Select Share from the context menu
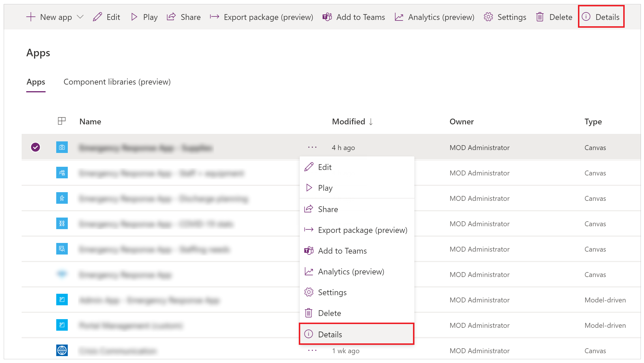 pyautogui.click(x=327, y=209)
